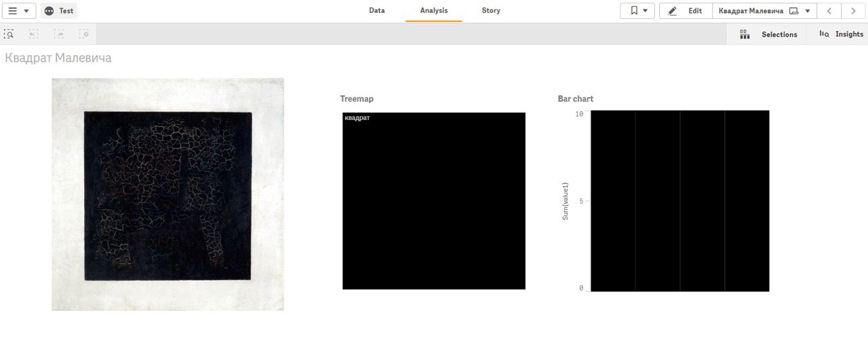Click the Treemap chart title
Image resolution: width=868 pixels, height=357 pixels.
(x=357, y=99)
